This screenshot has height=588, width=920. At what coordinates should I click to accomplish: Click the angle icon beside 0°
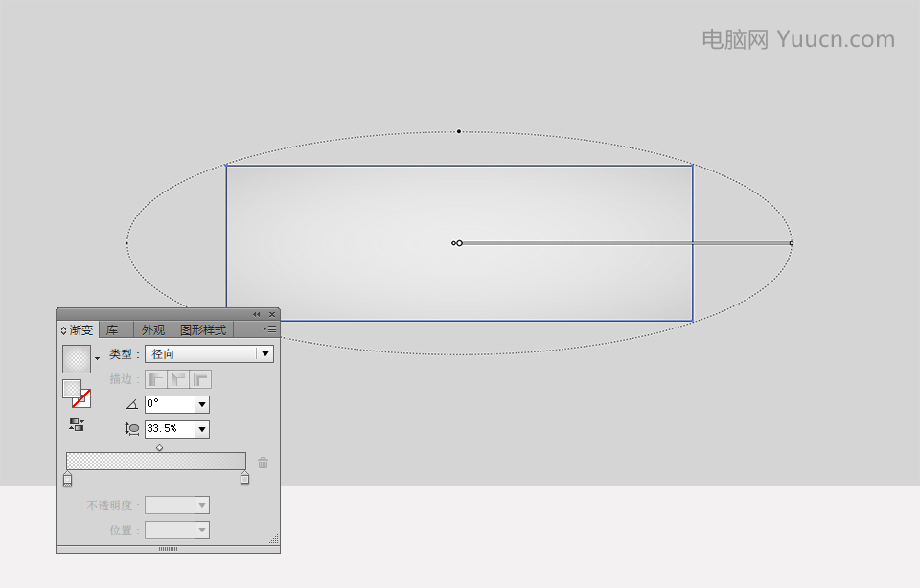point(132,404)
